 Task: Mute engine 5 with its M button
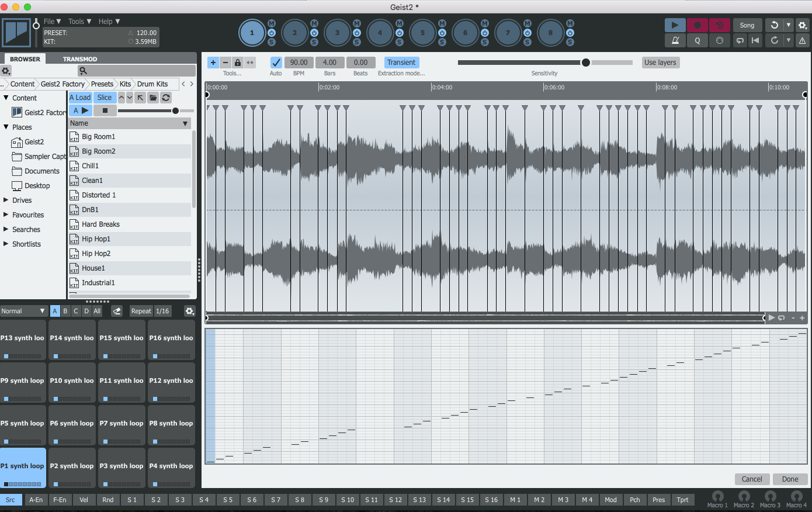click(442, 23)
